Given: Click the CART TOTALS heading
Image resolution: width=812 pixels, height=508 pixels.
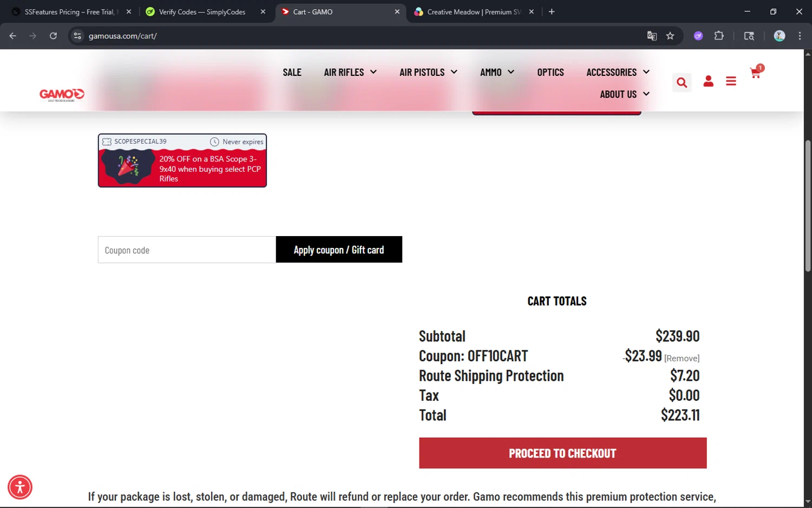Looking at the screenshot, I should click(x=557, y=301).
